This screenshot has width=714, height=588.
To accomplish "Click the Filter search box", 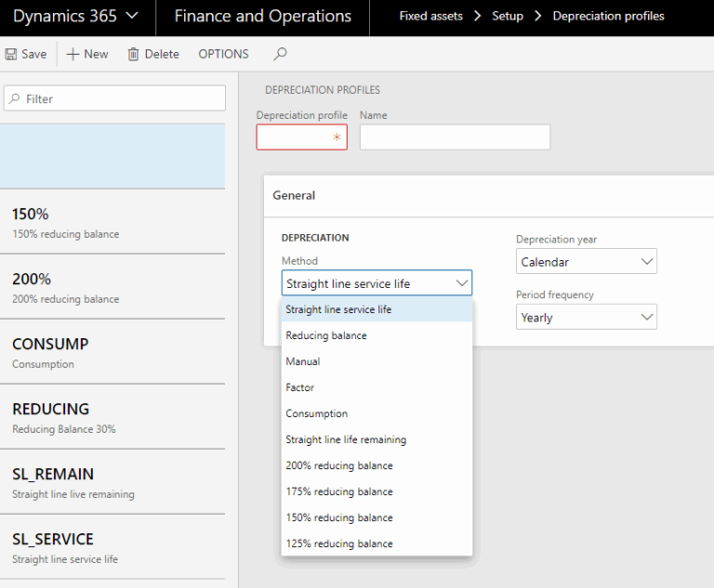I will pos(114,98).
